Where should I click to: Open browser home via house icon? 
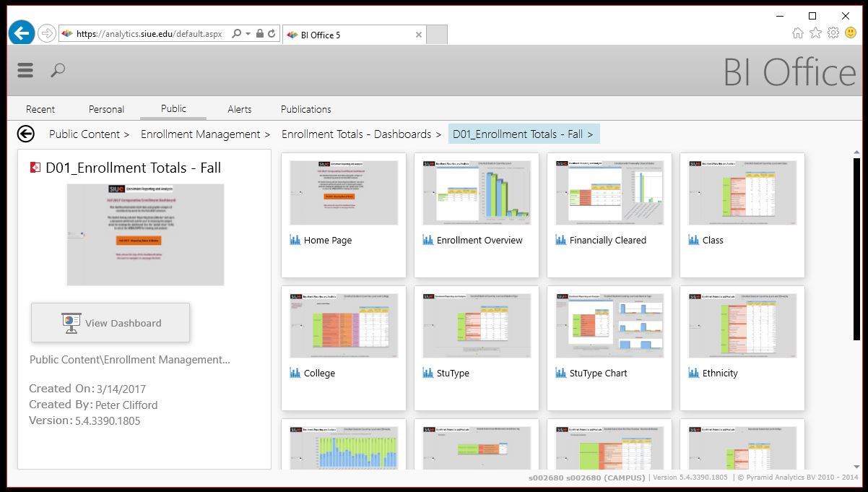tap(798, 33)
